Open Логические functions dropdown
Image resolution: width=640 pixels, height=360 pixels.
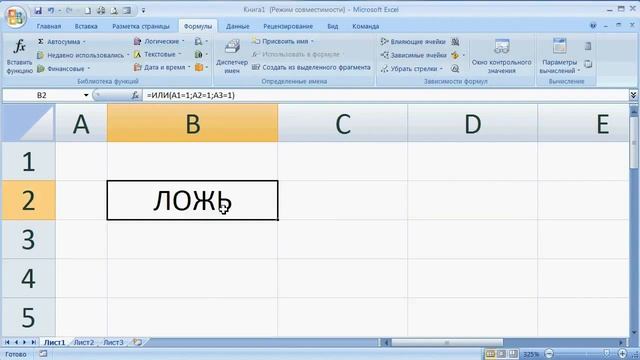click(159, 41)
